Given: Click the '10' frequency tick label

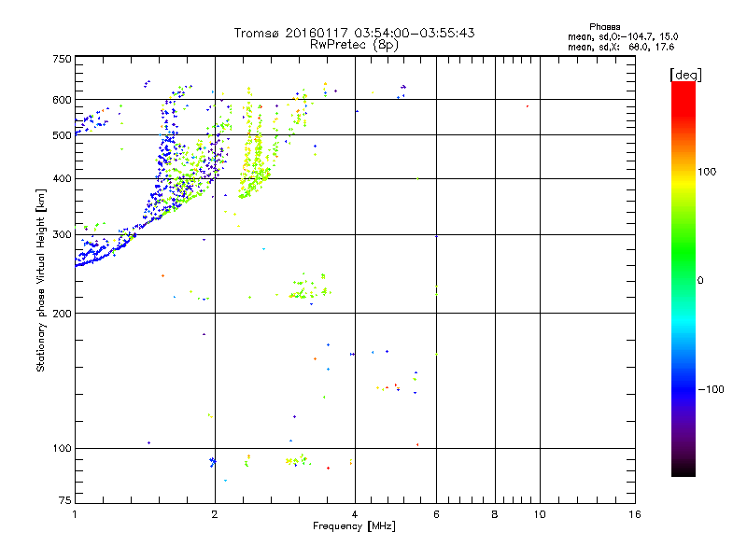Looking at the screenshot, I should pos(540,514).
